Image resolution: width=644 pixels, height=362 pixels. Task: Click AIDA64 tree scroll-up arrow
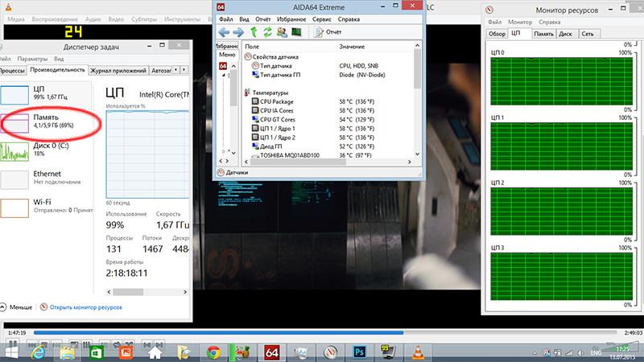tap(233, 66)
